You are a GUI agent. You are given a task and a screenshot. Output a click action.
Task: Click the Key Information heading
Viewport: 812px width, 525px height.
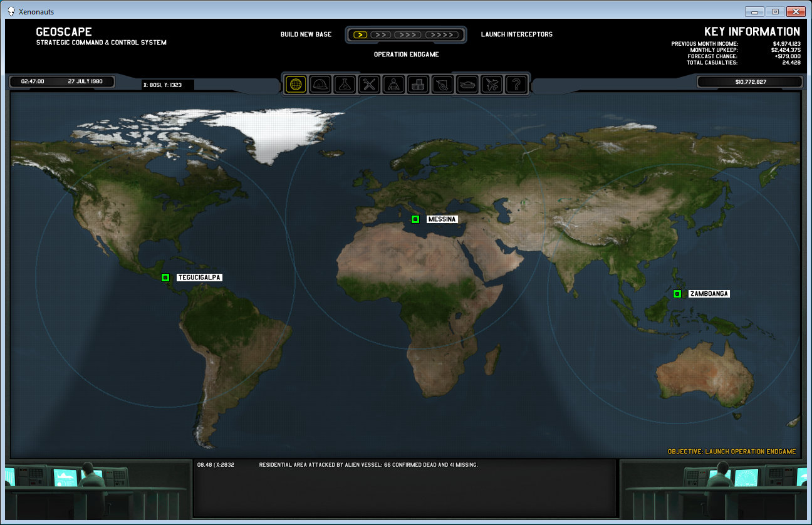pyautogui.click(x=752, y=32)
